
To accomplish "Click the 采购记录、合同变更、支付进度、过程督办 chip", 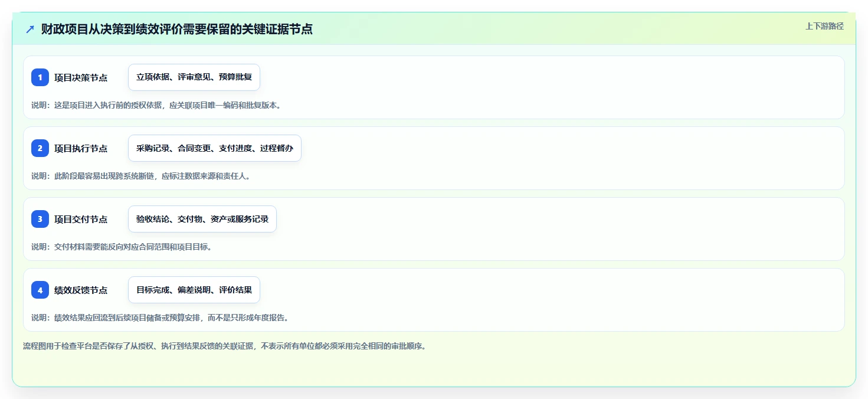I will tap(215, 148).
